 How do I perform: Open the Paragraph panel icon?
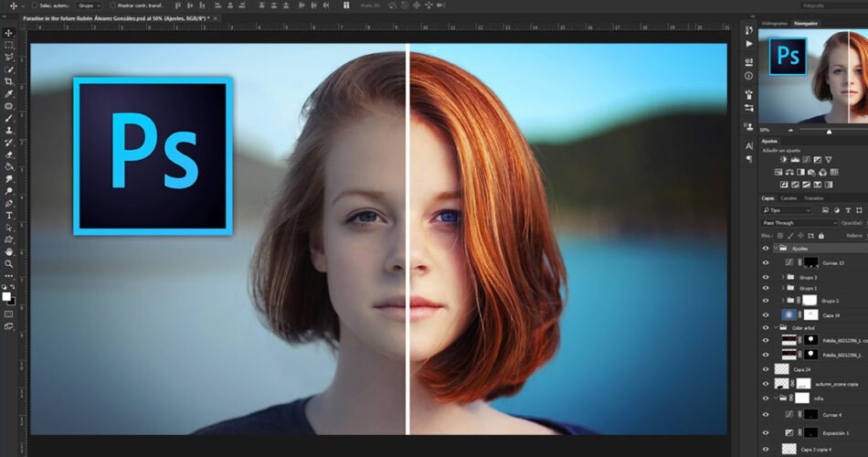749,159
